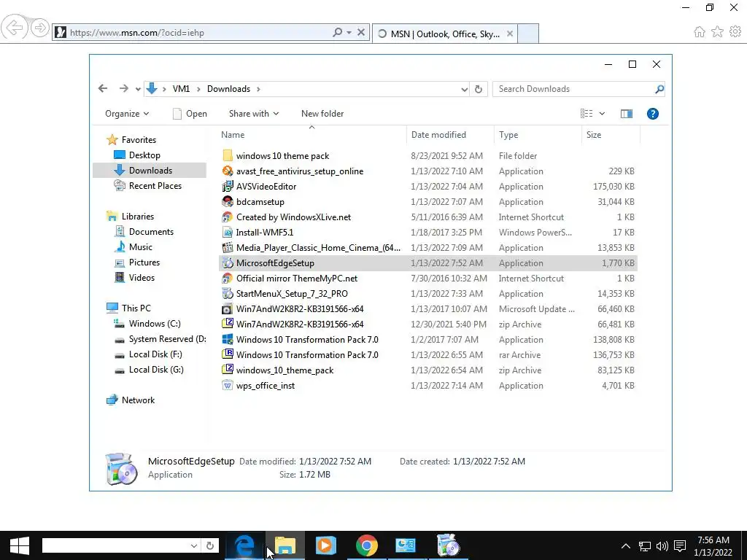Open Microsoft Edge from the taskbar

click(x=244, y=545)
